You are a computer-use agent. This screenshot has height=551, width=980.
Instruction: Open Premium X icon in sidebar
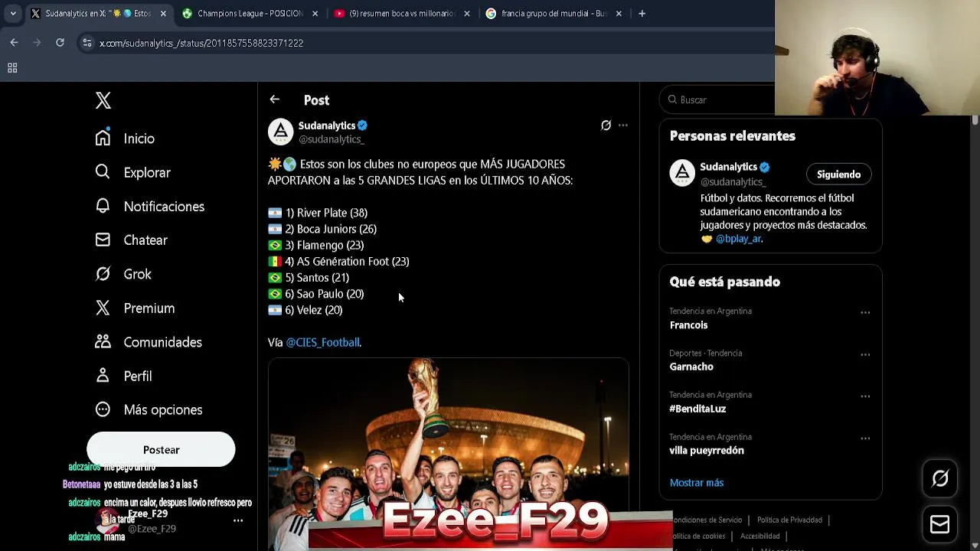point(103,308)
